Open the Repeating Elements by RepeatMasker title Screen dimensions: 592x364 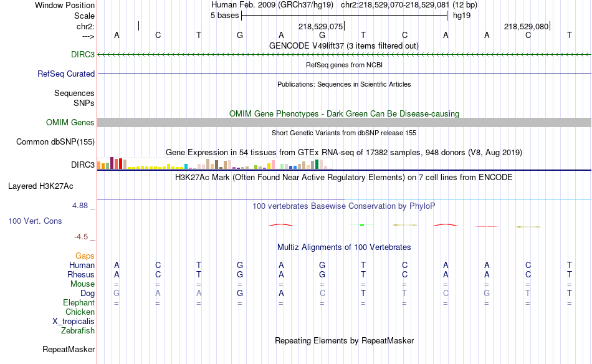(x=344, y=340)
